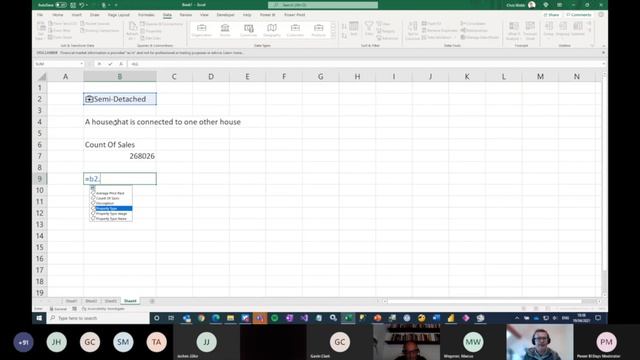Image resolution: width=640 pixels, height=360 pixels.
Task: Open the Name Box dropdown
Action: 81,64
